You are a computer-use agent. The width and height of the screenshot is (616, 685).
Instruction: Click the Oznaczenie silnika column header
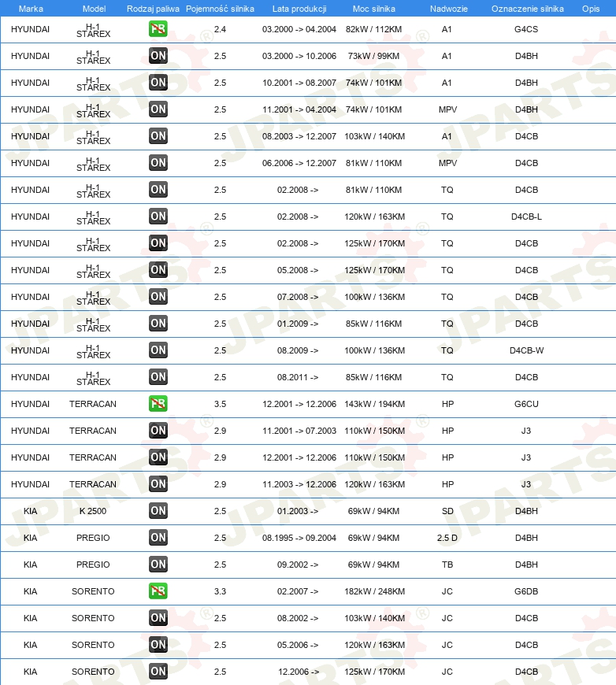pos(527,9)
